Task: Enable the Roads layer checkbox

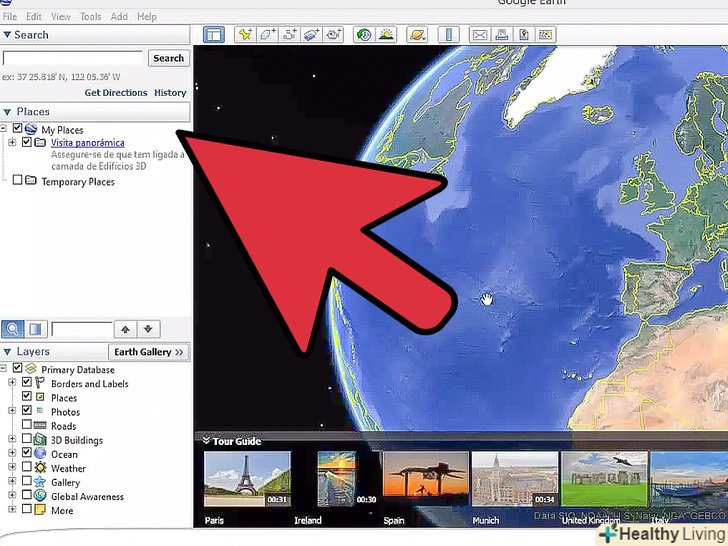Action: [x=27, y=424]
